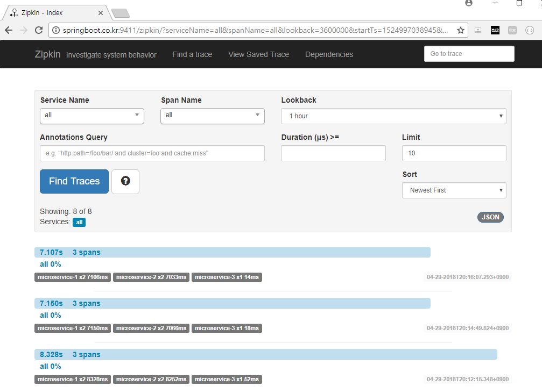Click the circular extension icon at toolbar end
542x392 pixels.
pyautogui.click(x=530, y=31)
